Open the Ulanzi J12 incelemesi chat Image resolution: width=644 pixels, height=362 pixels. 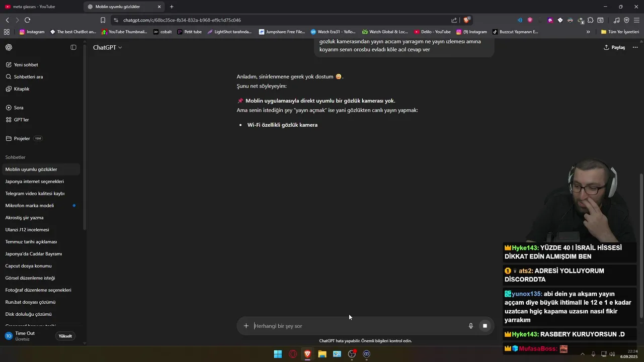[x=41, y=230]
